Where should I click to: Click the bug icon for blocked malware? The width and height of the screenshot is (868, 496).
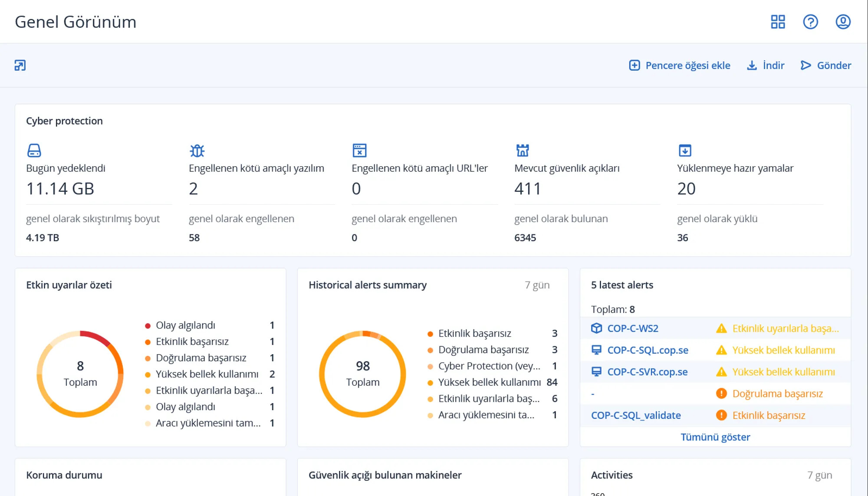[x=197, y=151]
